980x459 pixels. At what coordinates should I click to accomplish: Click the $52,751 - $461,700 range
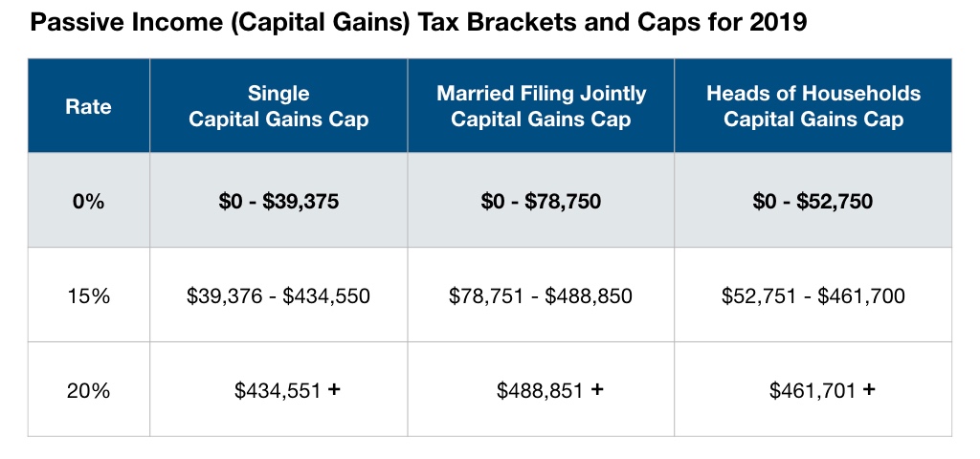(x=813, y=296)
